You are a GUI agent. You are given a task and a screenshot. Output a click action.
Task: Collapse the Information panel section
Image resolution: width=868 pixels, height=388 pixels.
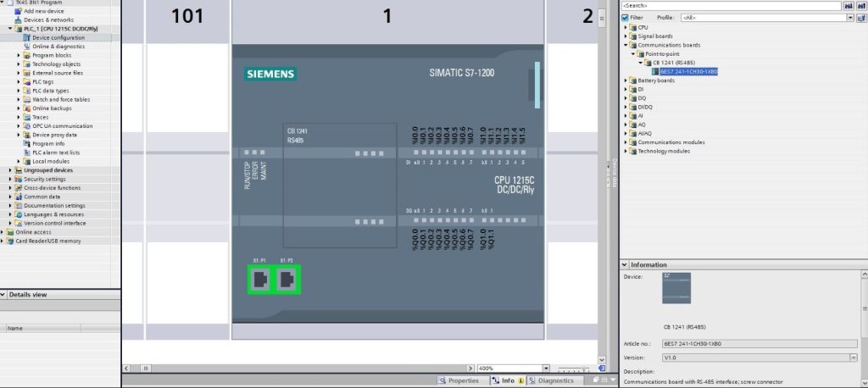pyautogui.click(x=626, y=264)
